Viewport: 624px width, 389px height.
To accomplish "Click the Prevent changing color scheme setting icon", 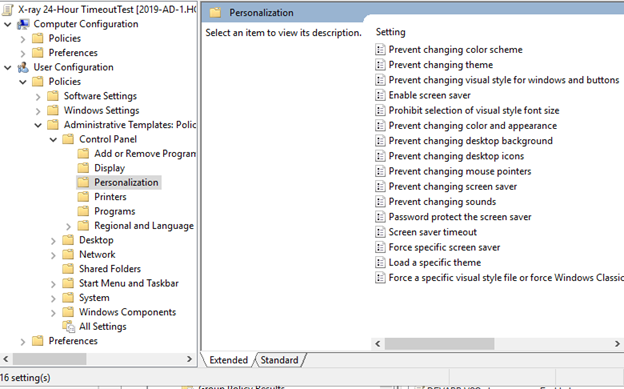I will [x=380, y=49].
